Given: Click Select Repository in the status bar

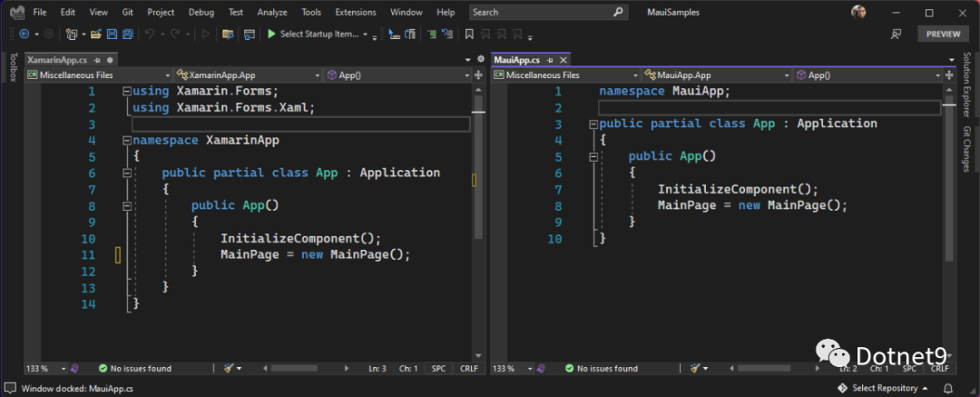Looking at the screenshot, I should 883,388.
